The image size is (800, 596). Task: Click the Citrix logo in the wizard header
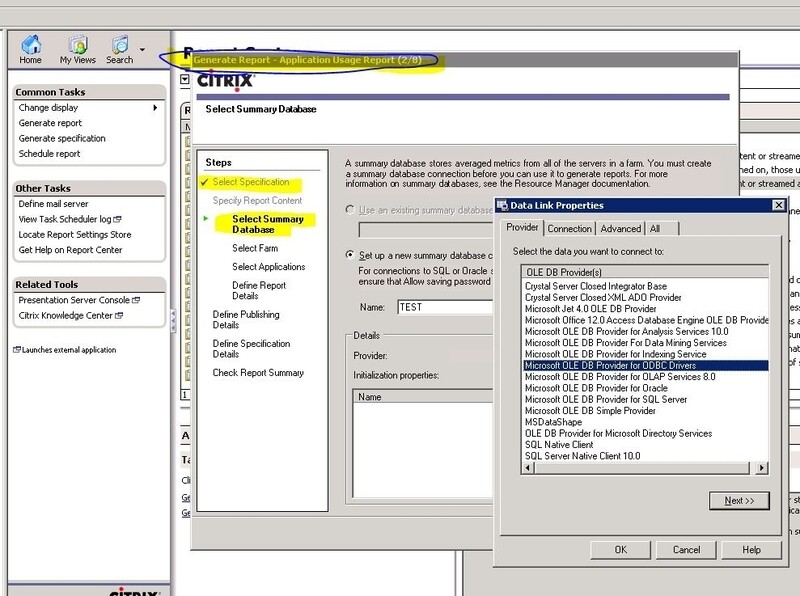[x=226, y=83]
